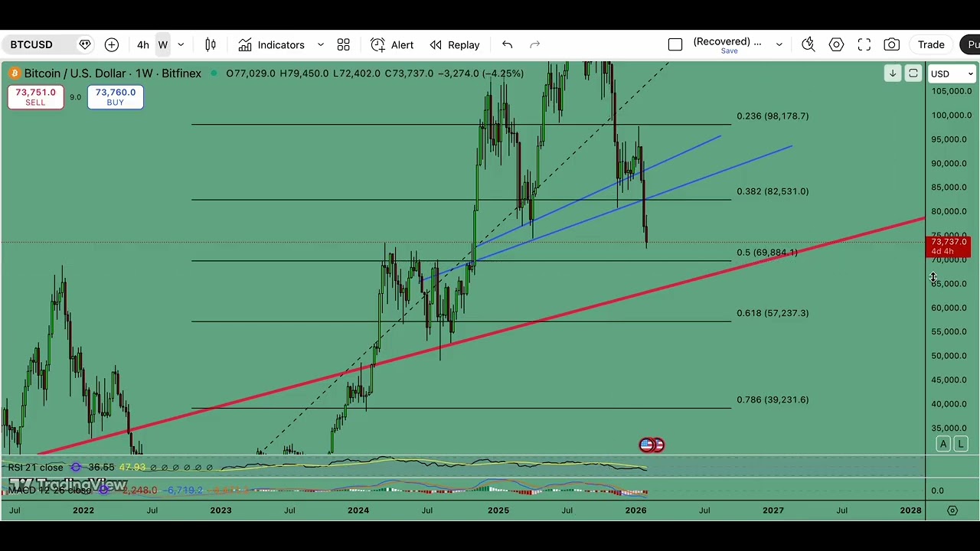980x551 pixels.
Task: Click the 100,000.0 price axis label
Action: coord(952,116)
